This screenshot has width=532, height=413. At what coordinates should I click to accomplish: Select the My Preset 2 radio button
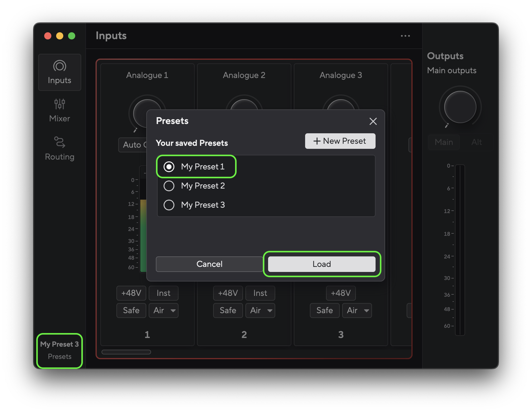169,186
